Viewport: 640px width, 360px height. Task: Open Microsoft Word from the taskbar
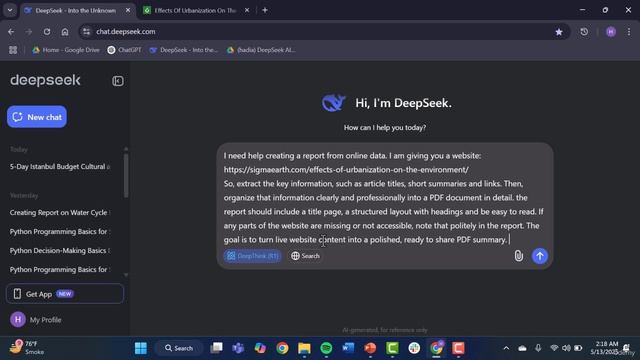coord(348,348)
